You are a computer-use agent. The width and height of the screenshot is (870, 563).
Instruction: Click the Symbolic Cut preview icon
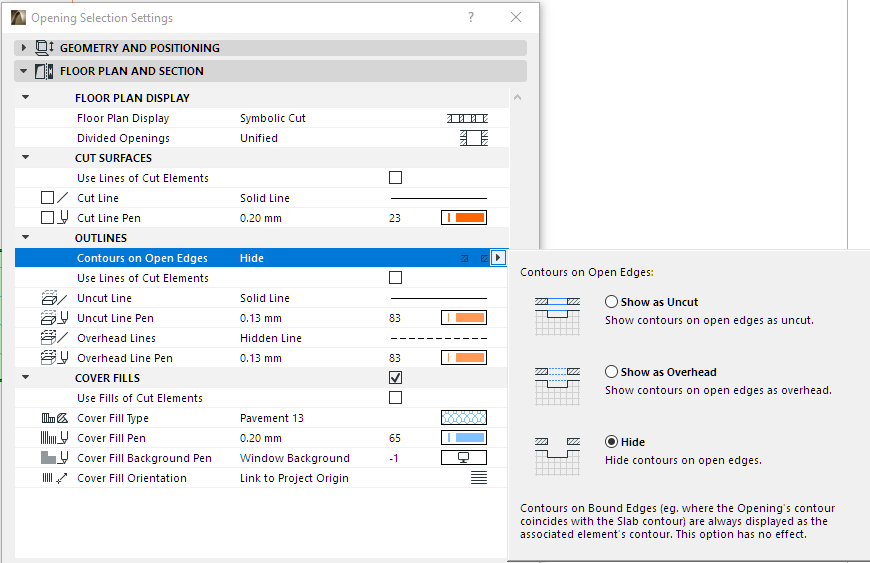467,118
